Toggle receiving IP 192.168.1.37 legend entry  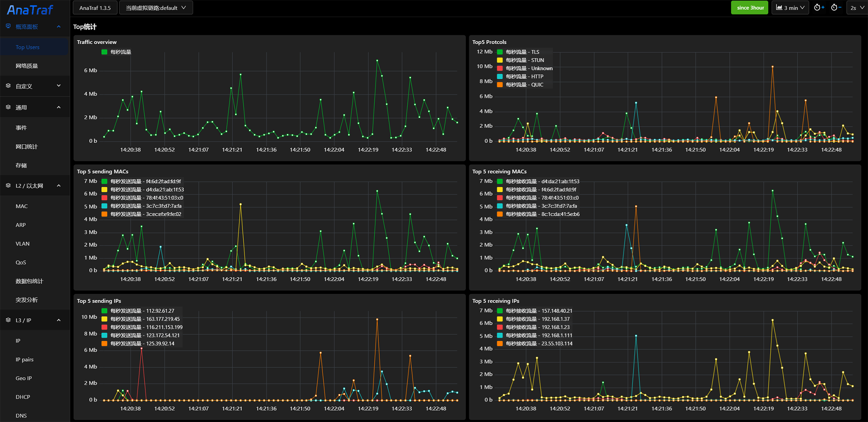tap(534, 319)
